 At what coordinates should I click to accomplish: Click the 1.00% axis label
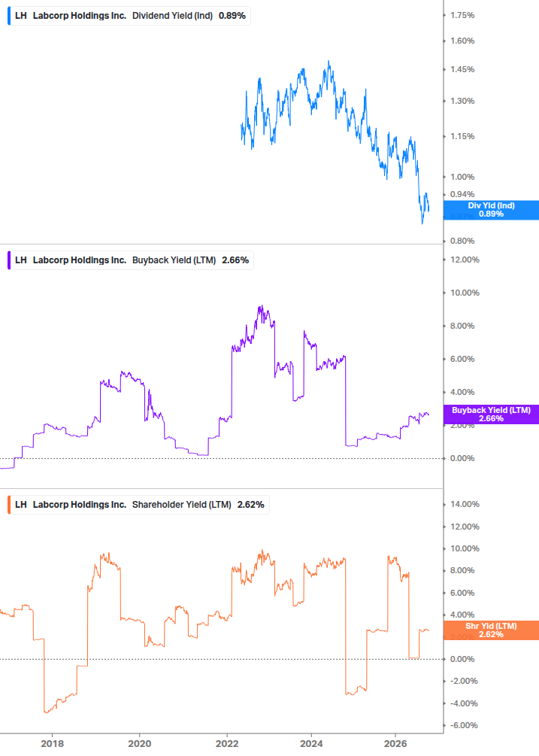pos(462,177)
